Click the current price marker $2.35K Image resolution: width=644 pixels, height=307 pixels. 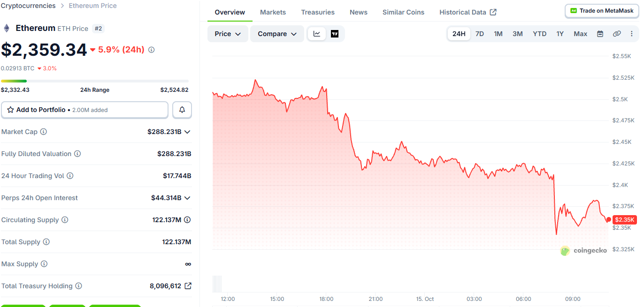625,219
